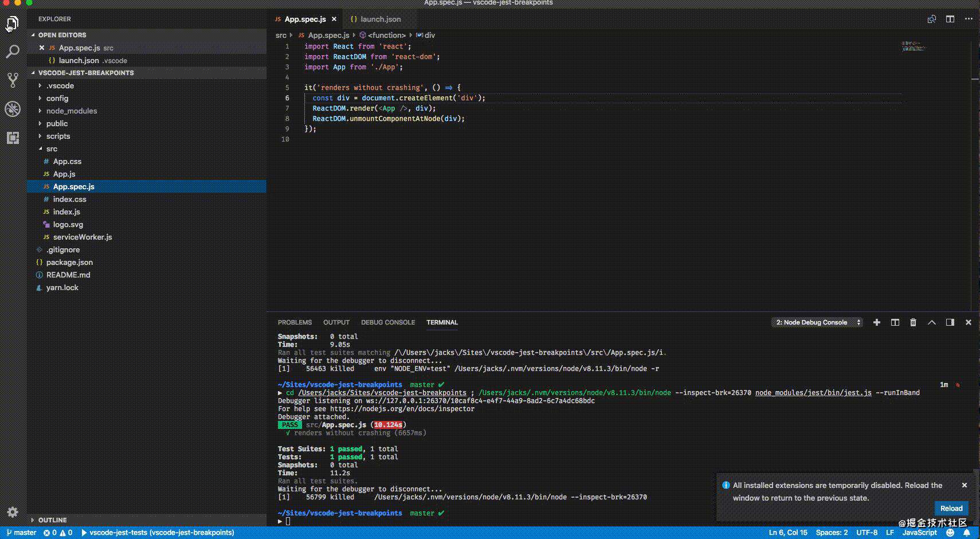This screenshot has height=539, width=980.
Task: Click <function> breadcrumb in editor
Action: point(382,35)
